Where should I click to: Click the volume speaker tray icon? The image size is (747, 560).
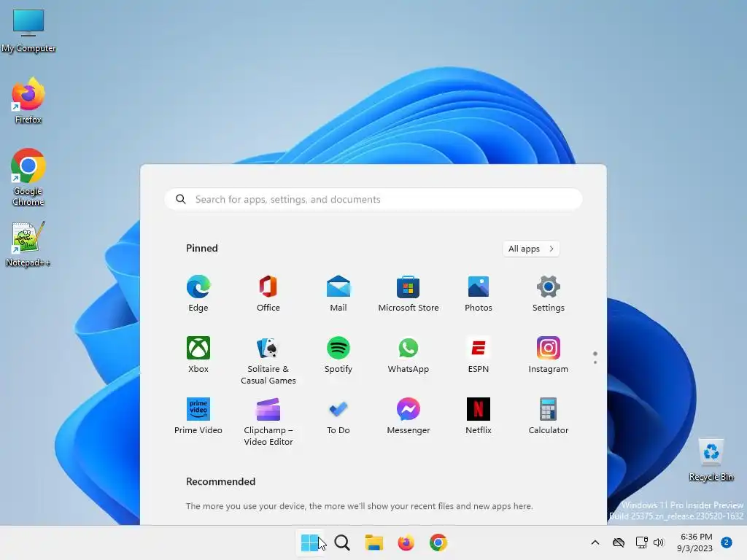pyautogui.click(x=659, y=542)
